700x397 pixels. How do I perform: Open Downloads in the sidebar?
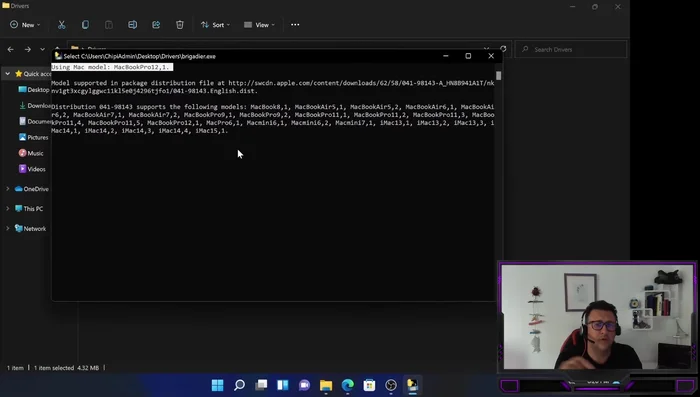(x=35, y=106)
